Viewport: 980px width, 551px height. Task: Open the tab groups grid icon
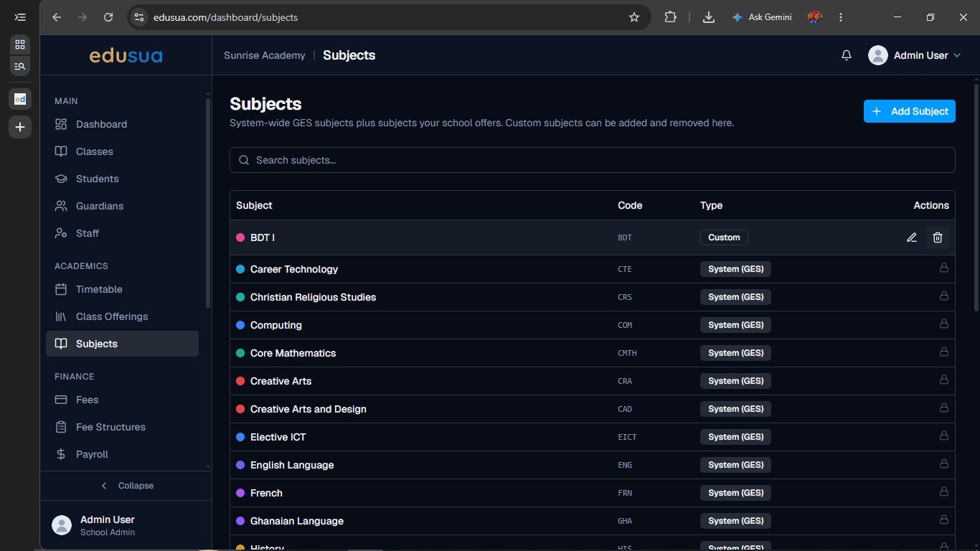[20, 44]
